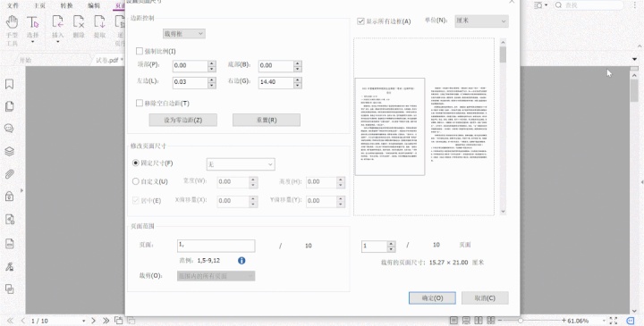The width and height of the screenshot is (644, 326).
Task: Open the Layers sidebar panel
Action: 9,151
